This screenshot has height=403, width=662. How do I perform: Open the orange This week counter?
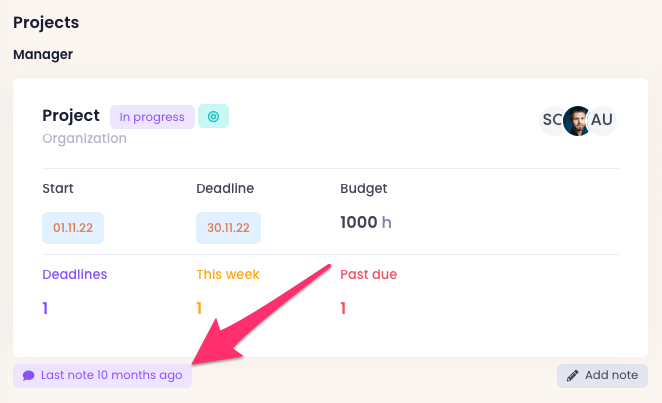[199, 308]
